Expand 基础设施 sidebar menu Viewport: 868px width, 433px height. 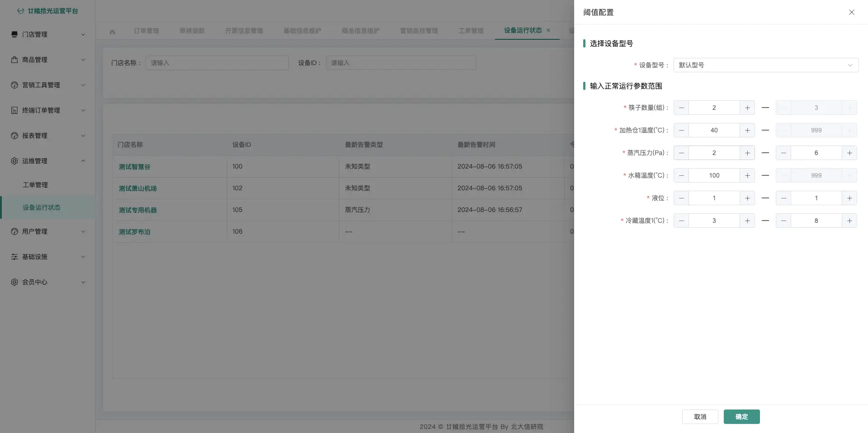coord(47,257)
